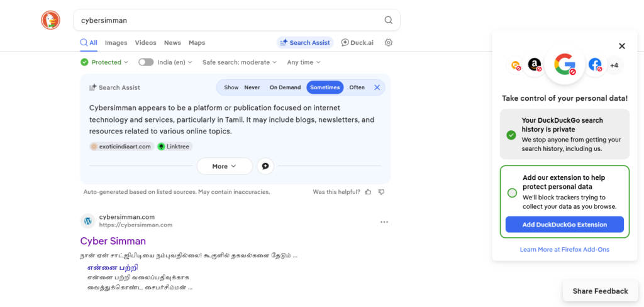Open chat bubble icon beside More

pos(265,166)
